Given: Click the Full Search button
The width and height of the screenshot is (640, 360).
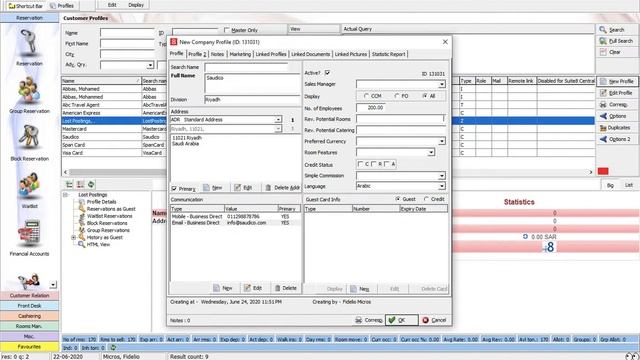Looking at the screenshot, I should click(616, 41).
